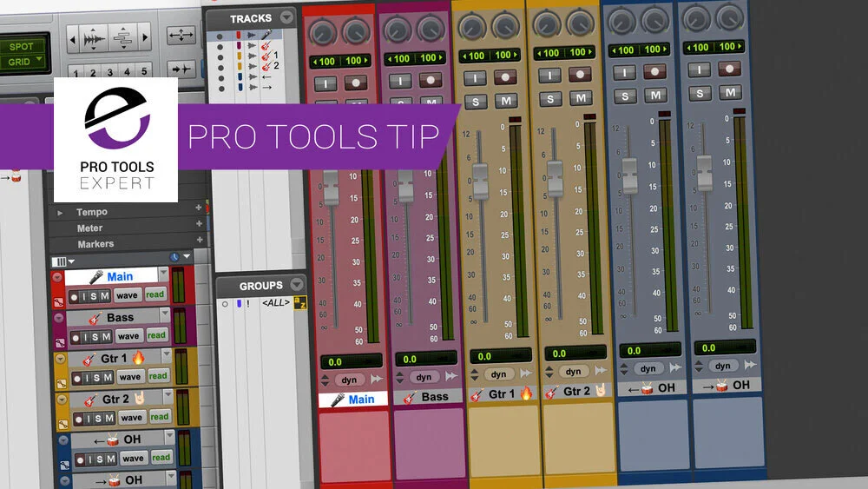
Task: Click the horizontal zoom-in right arrow
Action: point(144,37)
